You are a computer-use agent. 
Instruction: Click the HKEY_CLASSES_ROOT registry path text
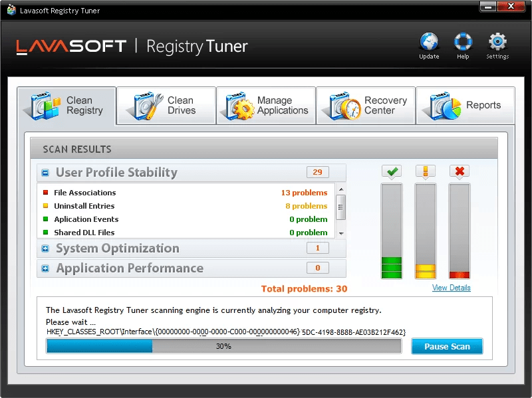tap(226, 332)
